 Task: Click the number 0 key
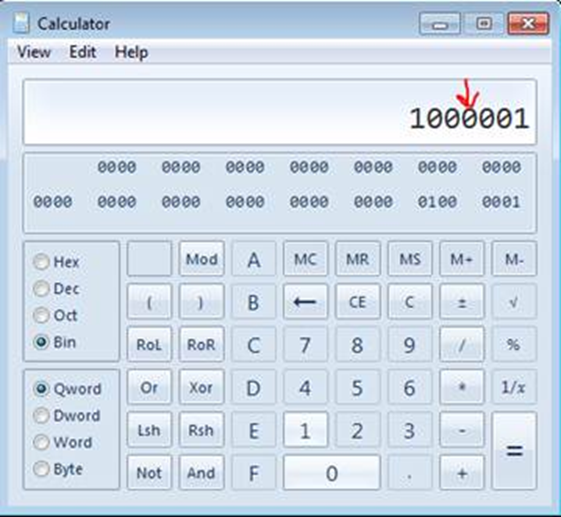point(331,472)
